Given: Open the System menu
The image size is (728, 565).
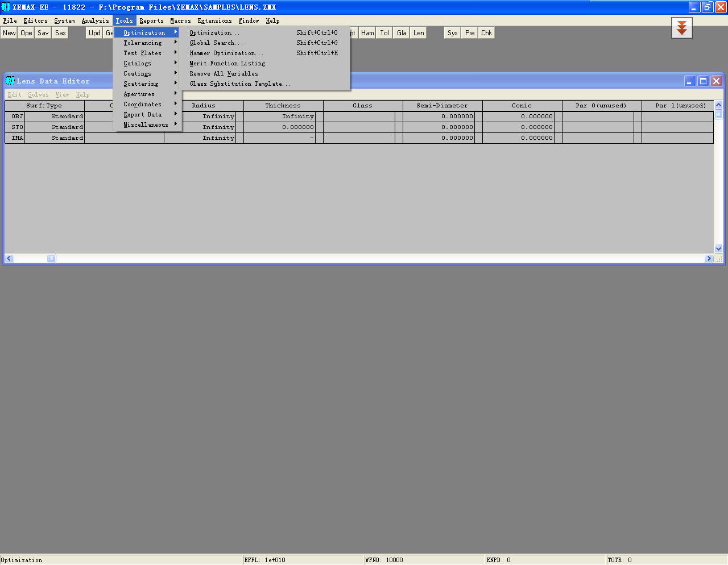Looking at the screenshot, I should (x=64, y=21).
